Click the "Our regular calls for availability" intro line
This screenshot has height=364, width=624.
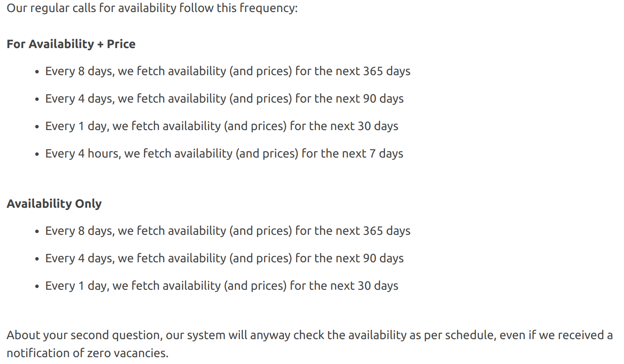pyautogui.click(x=152, y=8)
